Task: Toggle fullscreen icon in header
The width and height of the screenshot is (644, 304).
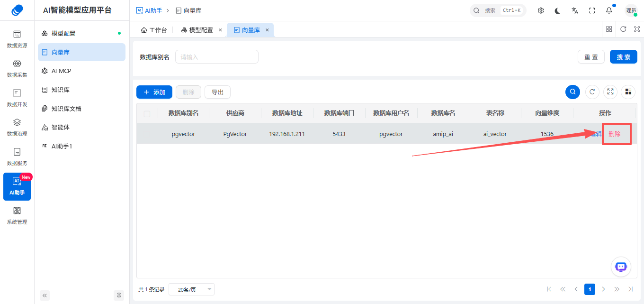Action: (x=592, y=10)
